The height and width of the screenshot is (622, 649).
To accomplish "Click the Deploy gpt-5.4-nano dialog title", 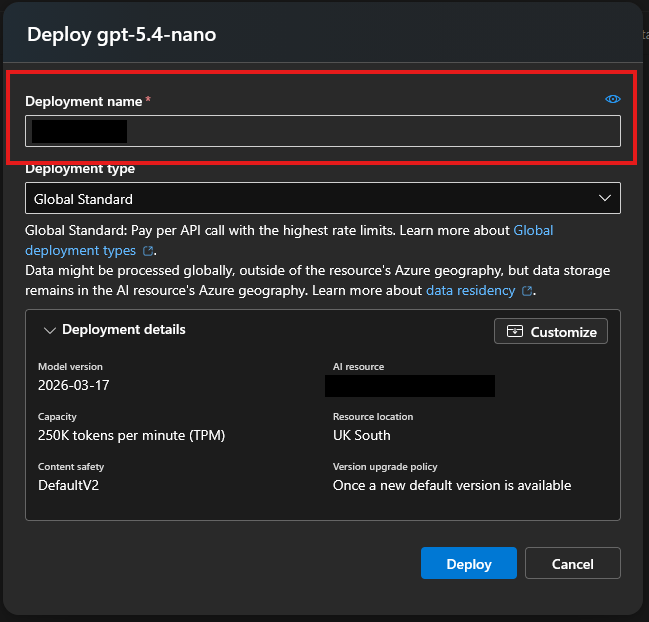I will [x=121, y=34].
